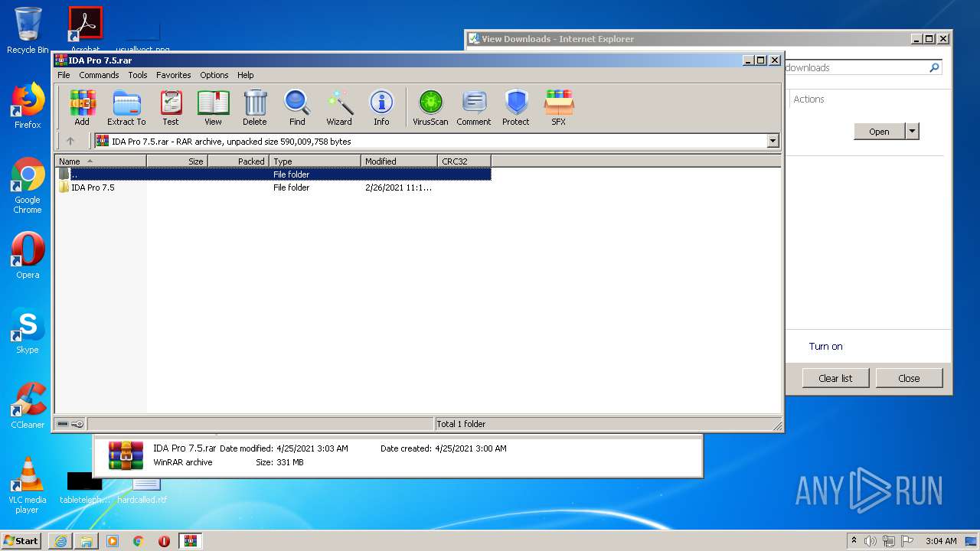
Task: Click Open button in View Downloads
Action: tap(879, 131)
